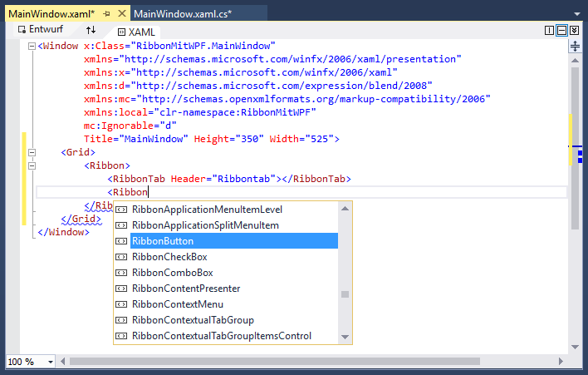Choose RibbonContextualTabGroupItemsControl suggestion
Screen dimensions: 588x375
(226, 336)
